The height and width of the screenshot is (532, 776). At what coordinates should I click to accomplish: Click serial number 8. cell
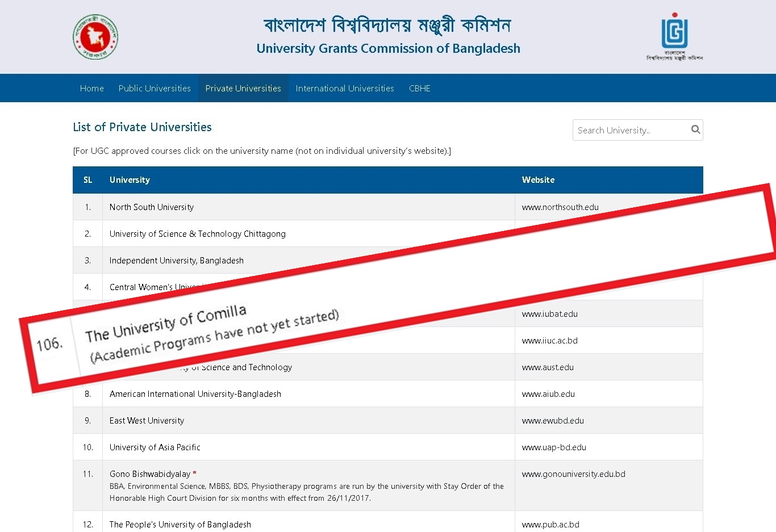tap(87, 394)
